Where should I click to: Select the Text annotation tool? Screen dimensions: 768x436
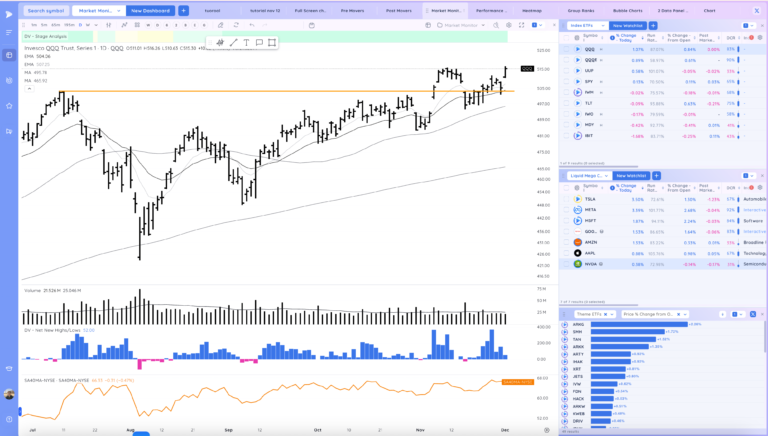(246, 43)
